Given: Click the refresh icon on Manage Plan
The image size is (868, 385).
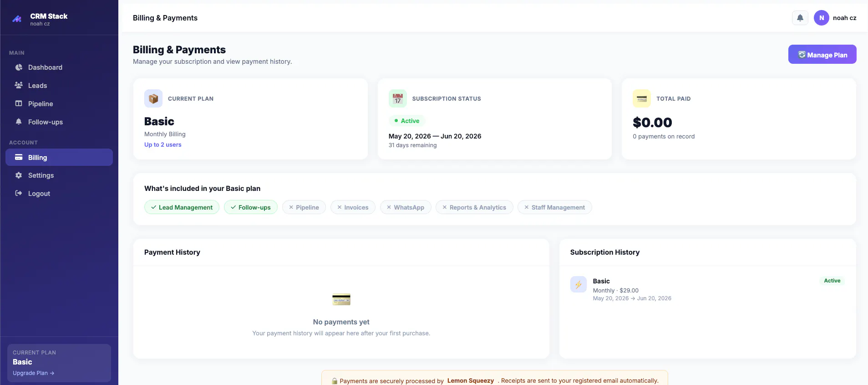Looking at the screenshot, I should tap(802, 55).
